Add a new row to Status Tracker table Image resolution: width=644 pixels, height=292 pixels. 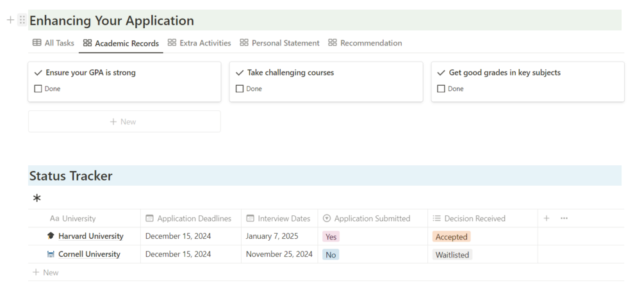pyautogui.click(x=45, y=273)
